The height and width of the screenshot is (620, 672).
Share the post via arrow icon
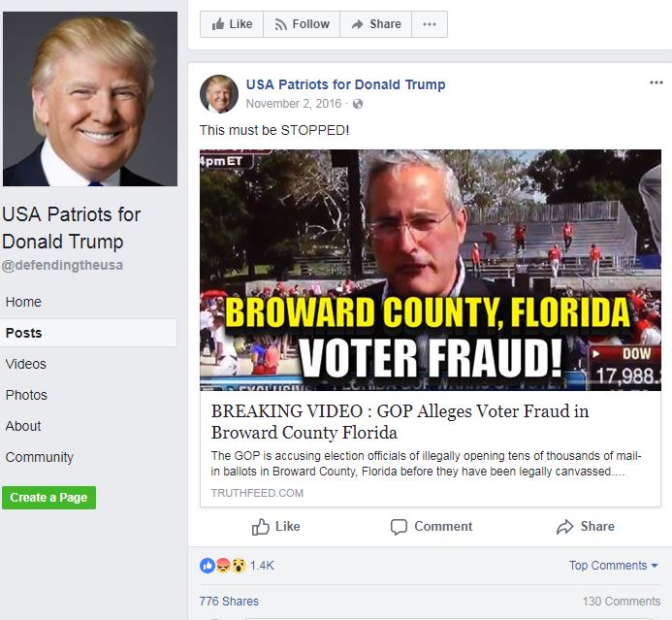[x=564, y=527]
